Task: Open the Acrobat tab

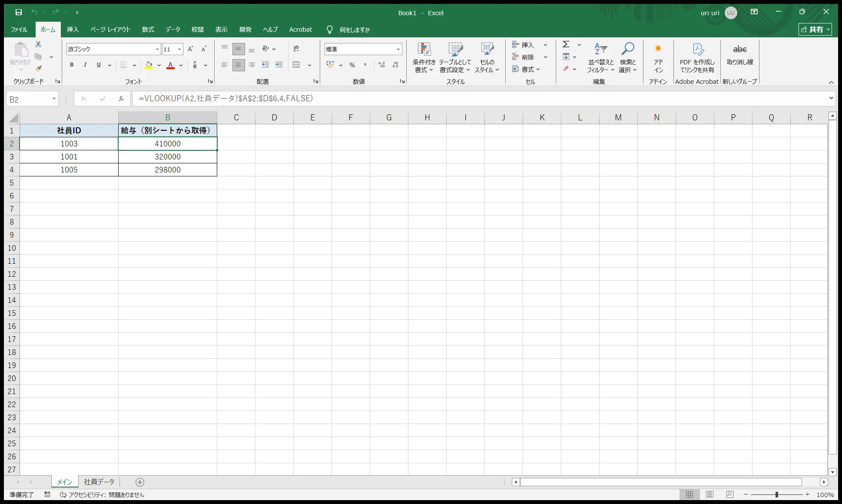Action: [301, 30]
